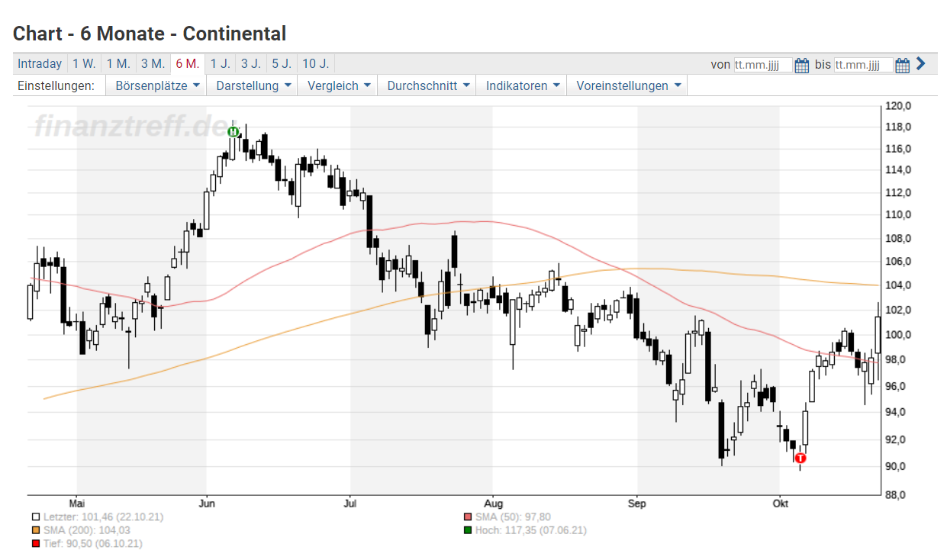Click 'SMA (200): 104,03' legend text
Viewport: 947px width, 560px height.
pos(86,530)
